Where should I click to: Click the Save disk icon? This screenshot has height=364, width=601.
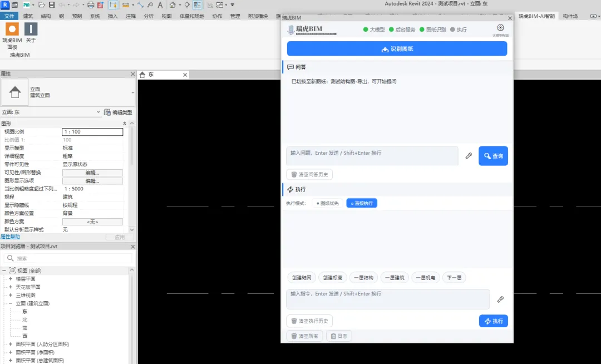click(x=52, y=5)
